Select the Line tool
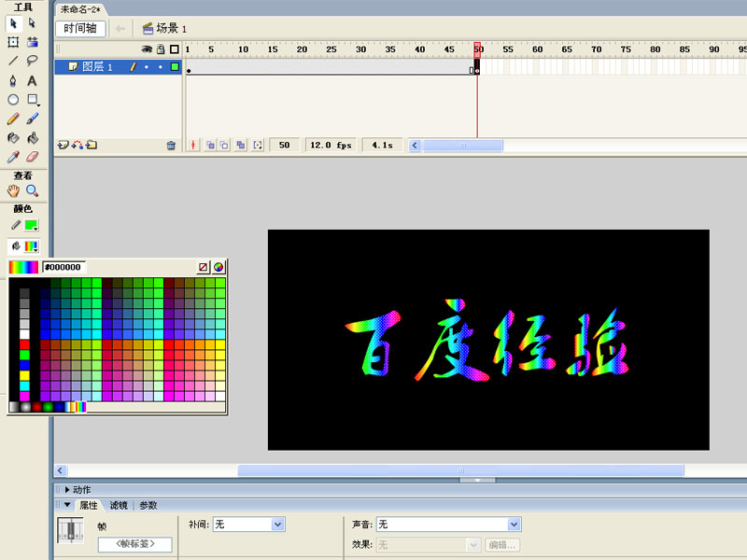This screenshot has width=747, height=560. [13, 61]
